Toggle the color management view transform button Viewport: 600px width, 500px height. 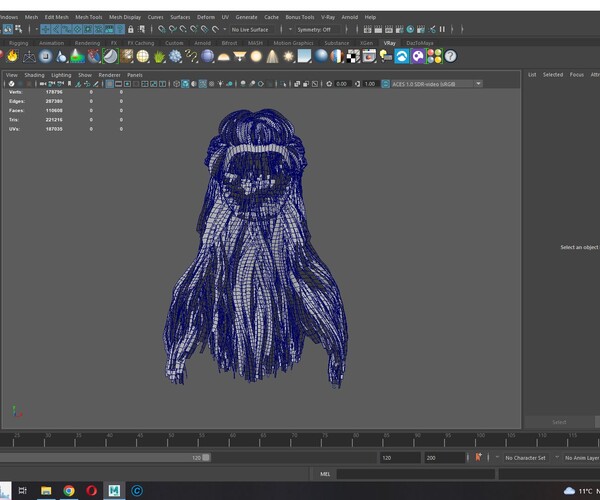(x=386, y=84)
